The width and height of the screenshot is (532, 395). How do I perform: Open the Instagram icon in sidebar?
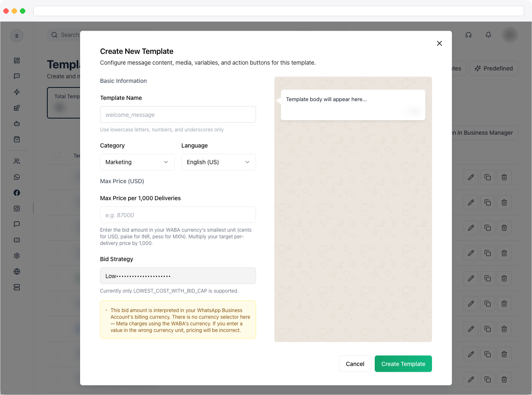point(17,208)
